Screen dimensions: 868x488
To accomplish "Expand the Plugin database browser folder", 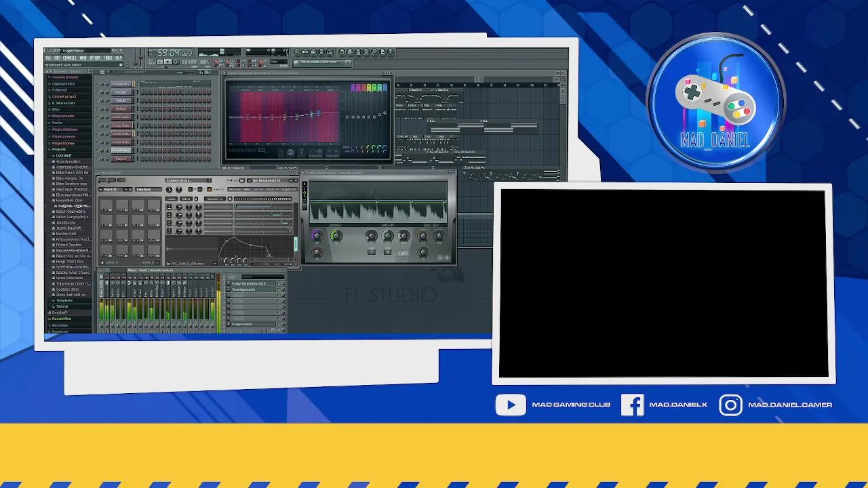I will pyautogui.click(x=65, y=129).
